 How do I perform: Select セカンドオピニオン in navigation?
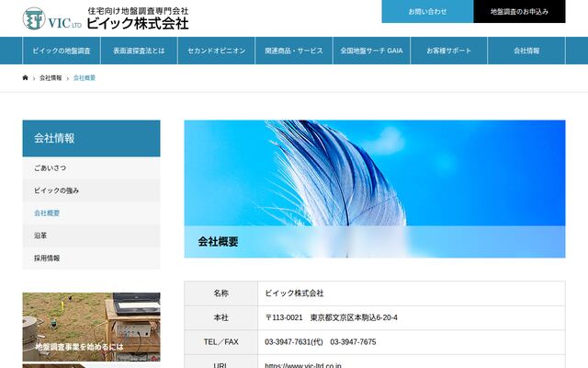tap(217, 51)
